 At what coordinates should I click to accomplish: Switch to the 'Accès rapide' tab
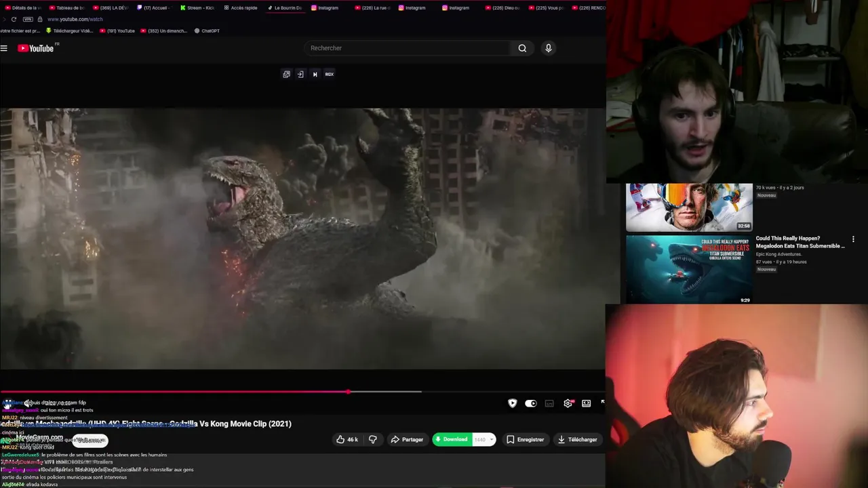(x=241, y=7)
